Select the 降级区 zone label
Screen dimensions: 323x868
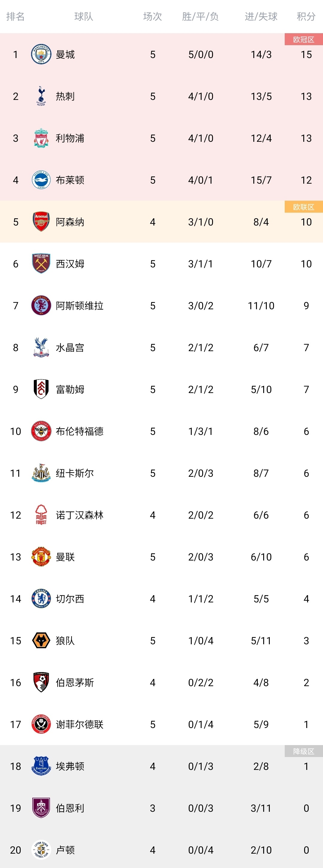(304, 751)
